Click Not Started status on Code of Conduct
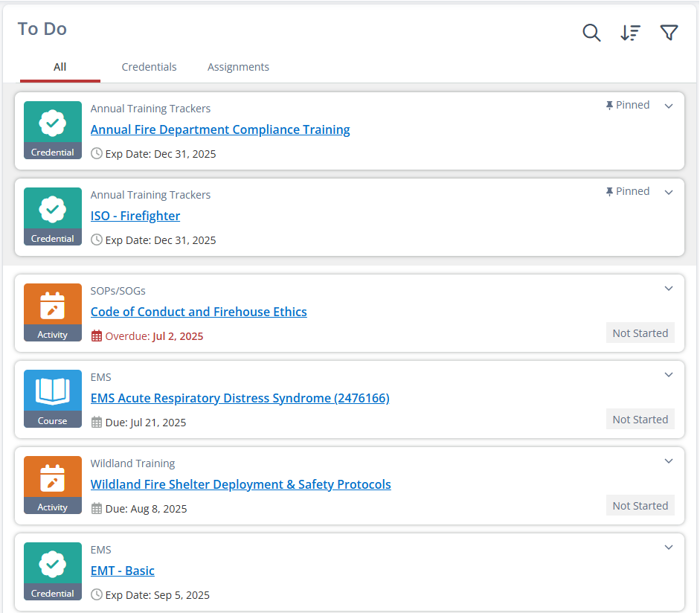Screen dimensions: 700x613 click(640, 333)
